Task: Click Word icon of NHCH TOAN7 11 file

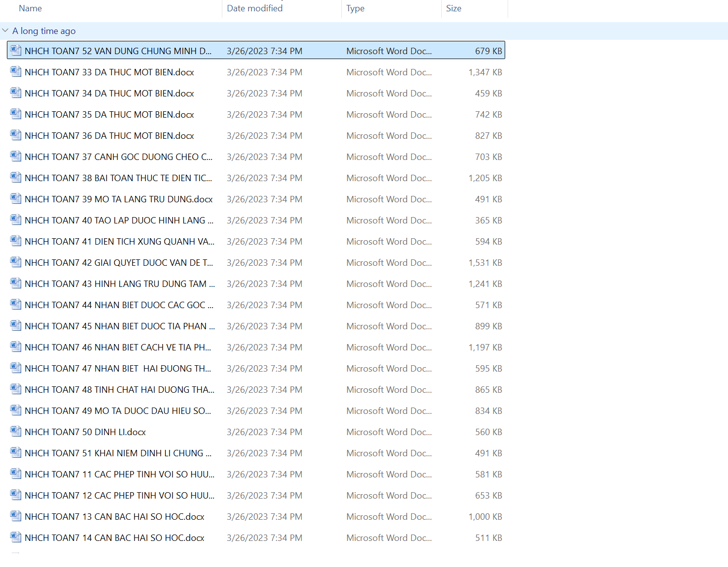Action: tap(16, 473)
